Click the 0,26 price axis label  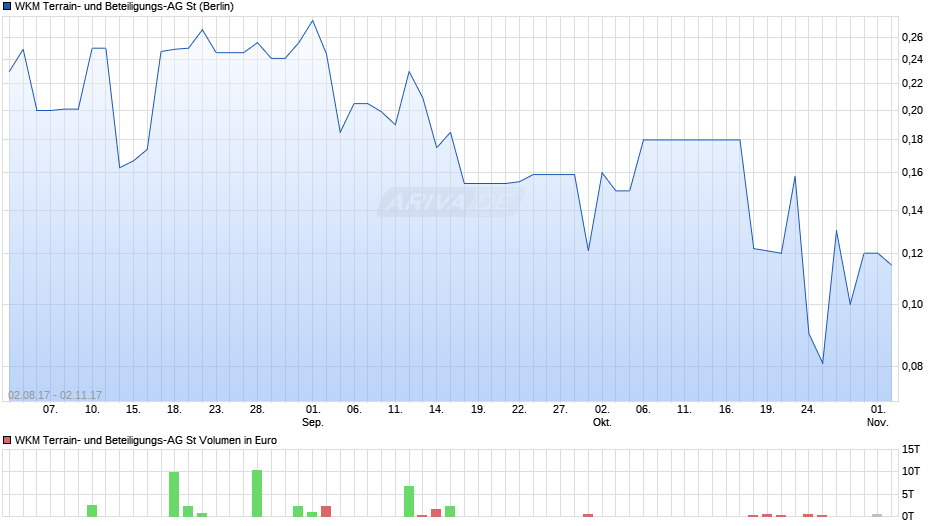pyautogui.click(x=912, y=38)
